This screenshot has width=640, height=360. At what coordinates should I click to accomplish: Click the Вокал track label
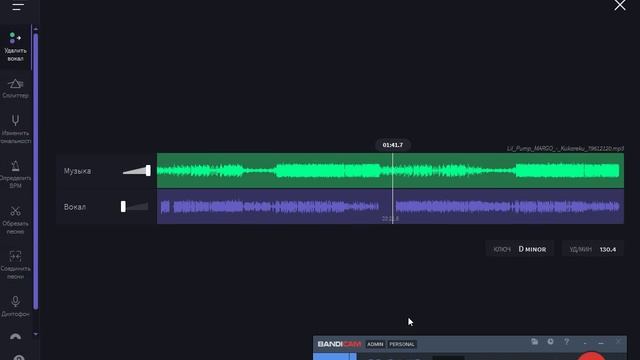(x=75, y=207)
